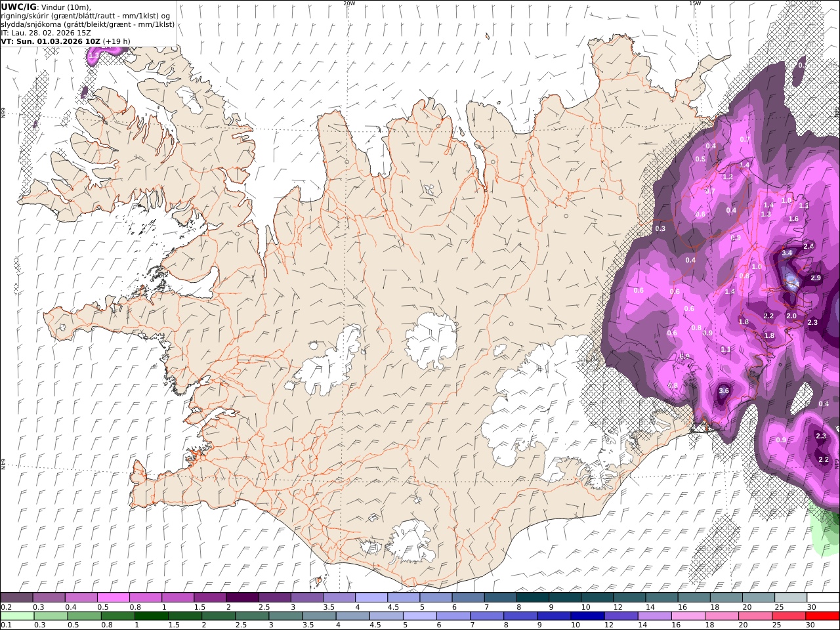Click the dark teal 8 swatch in upper legend row

[x=532, y=598]
